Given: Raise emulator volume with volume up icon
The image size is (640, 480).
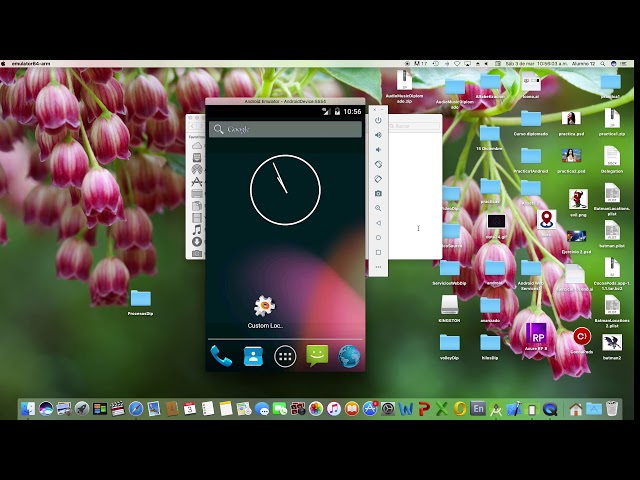Looking at the screenshot, I should [x=378, y=135].
